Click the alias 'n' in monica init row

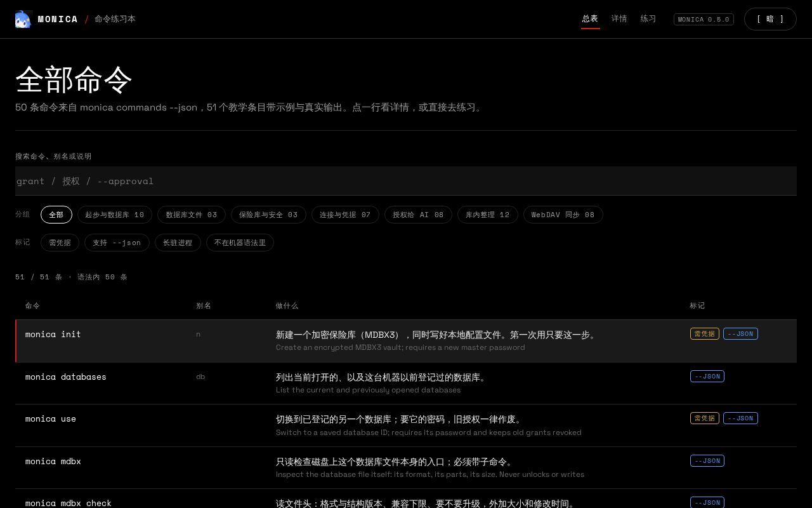198,334
